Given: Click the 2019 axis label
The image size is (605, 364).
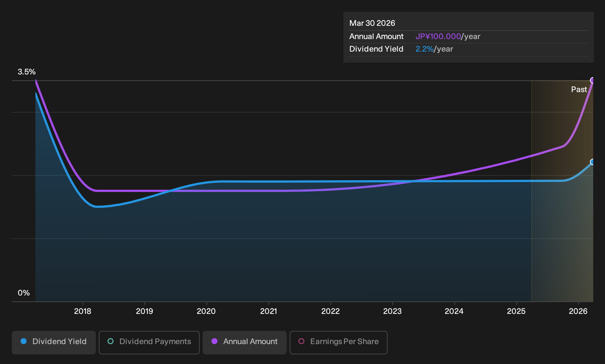Looking at the screenshot, I should pos(144,311).
